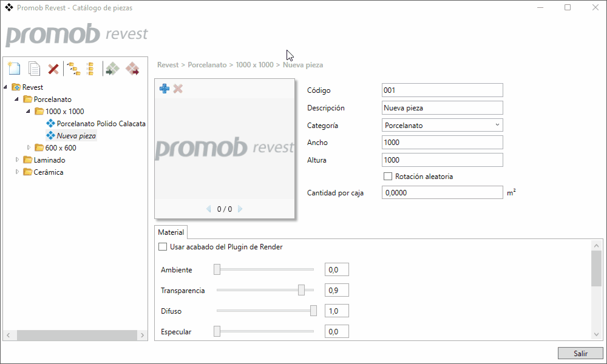The width and height of the screenshot is (607, 364).
Task: Click the Difuso slider handle
Action: [314, 311]
